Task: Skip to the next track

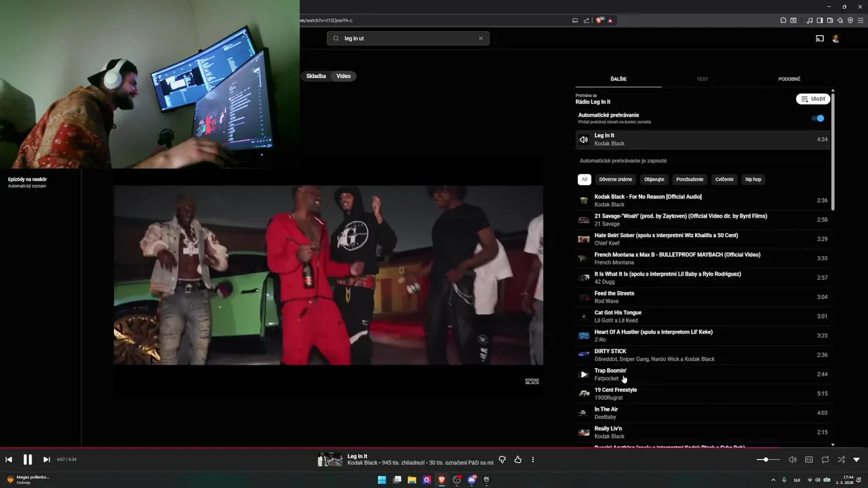Action: pos(46,460)
